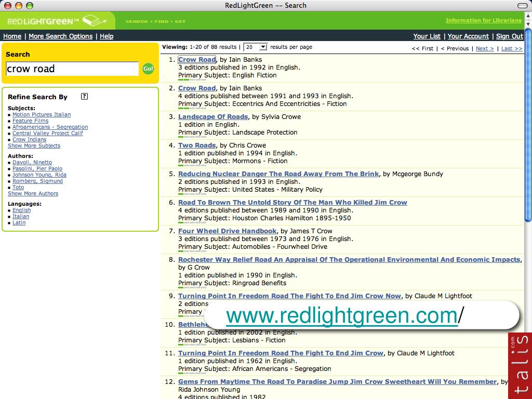The height and width of the screenshot is (399, 532).
Task: Refine by author Davoli, Ninetto
Action: click(x=32, y=162)
